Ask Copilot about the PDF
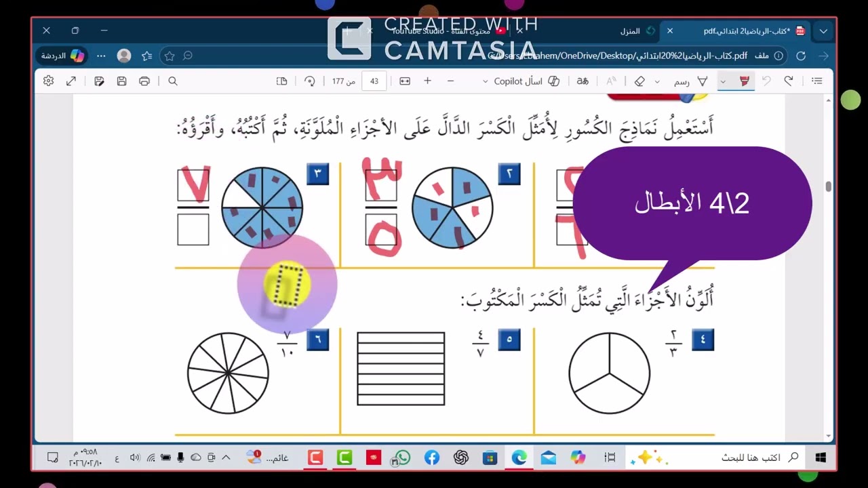This screenshot has height=488, width=868. (526, 81)
